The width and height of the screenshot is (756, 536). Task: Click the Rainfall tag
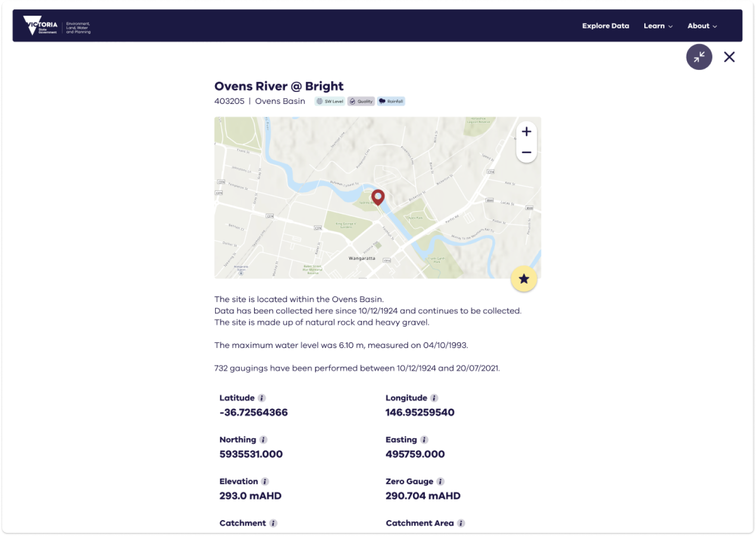click(391, 101)
